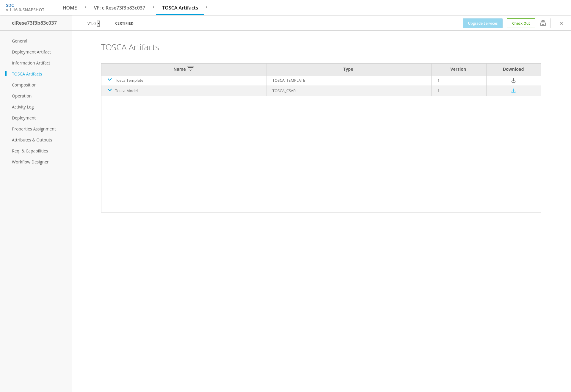Open the V1.0 version dropdown
Viewport: 571px width, 392px height.
tap(98, 23)
